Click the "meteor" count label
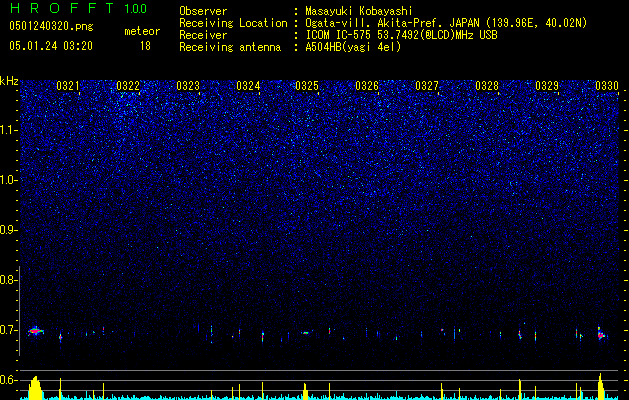 coord(142,31)
